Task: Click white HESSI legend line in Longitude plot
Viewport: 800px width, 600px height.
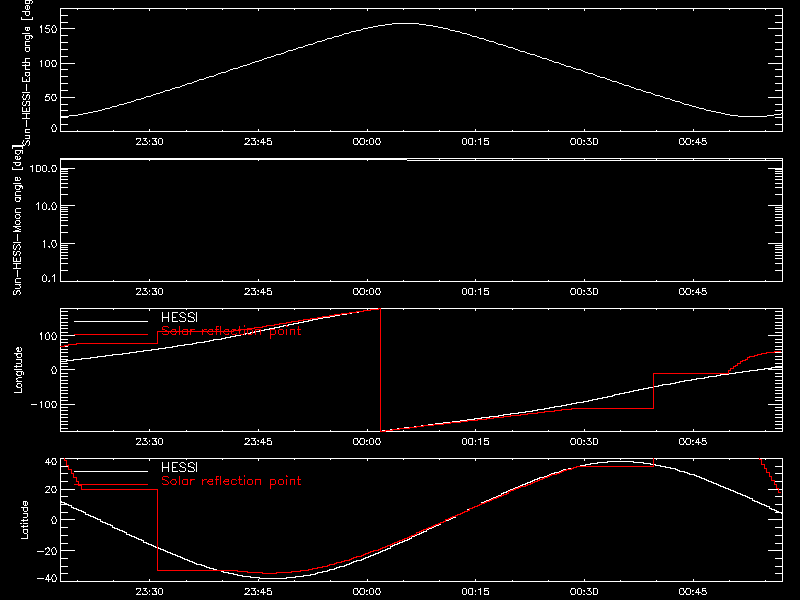Action: click(111, 321)
